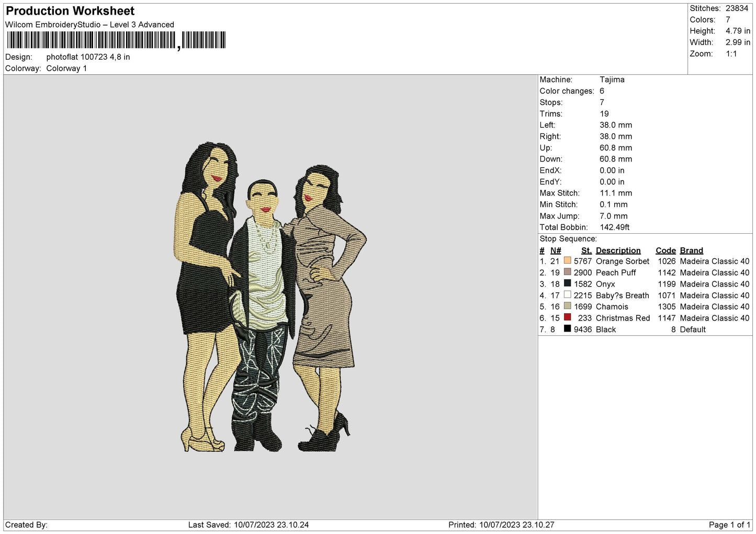Click 'Printed: 10/07/2023 23.10.27' footer text
Viewport: 756px width, 534px height.
501,525
